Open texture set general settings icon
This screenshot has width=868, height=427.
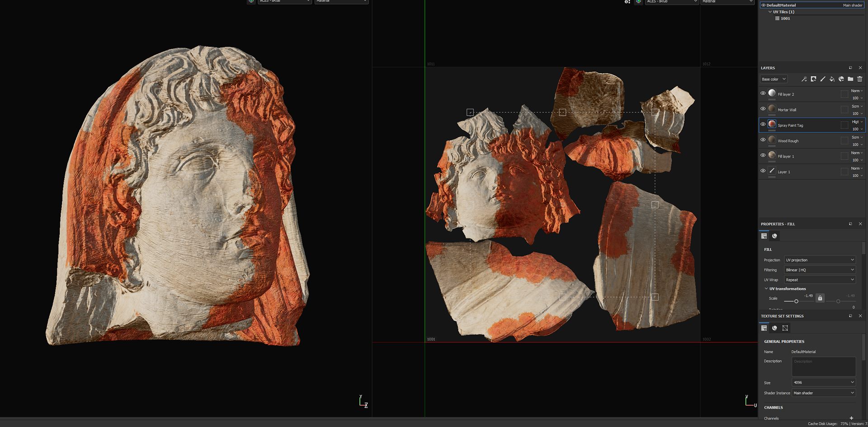click(764, 328)
